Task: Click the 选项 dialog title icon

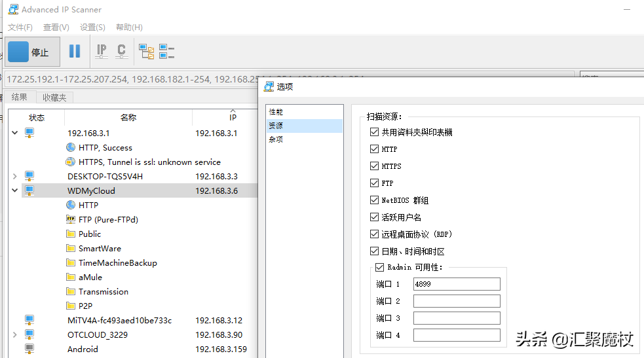Action: click(x=269, y=86)
